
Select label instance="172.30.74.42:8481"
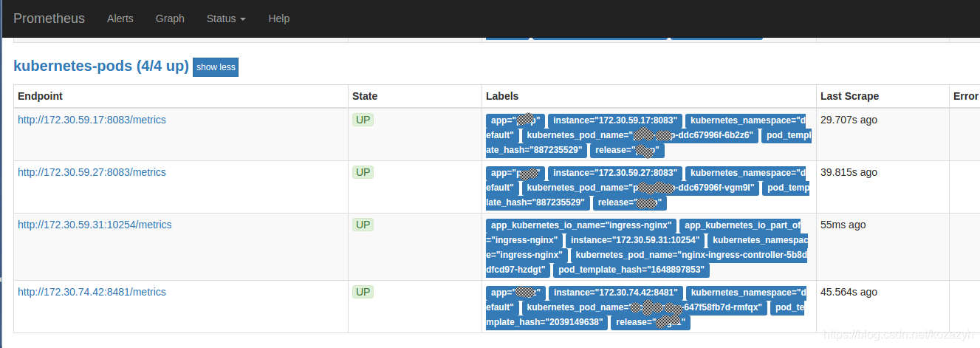pos(616,293)
